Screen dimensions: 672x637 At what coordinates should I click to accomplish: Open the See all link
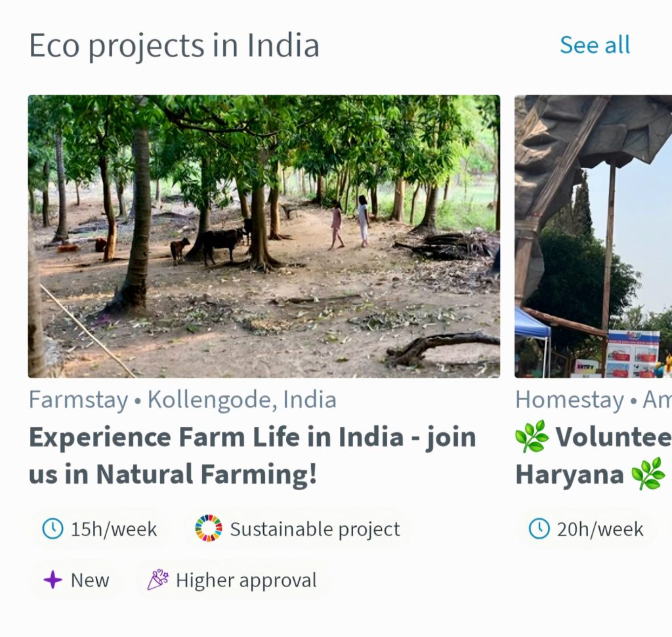[595, 45]
